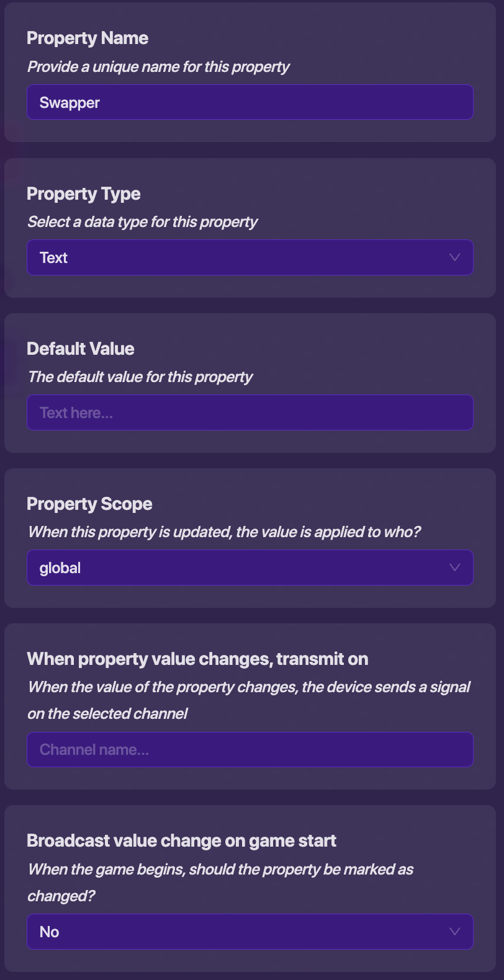Click the 'Provide a unique name' description
Viewport: 504px width, 980px height.
click(158, 67)
